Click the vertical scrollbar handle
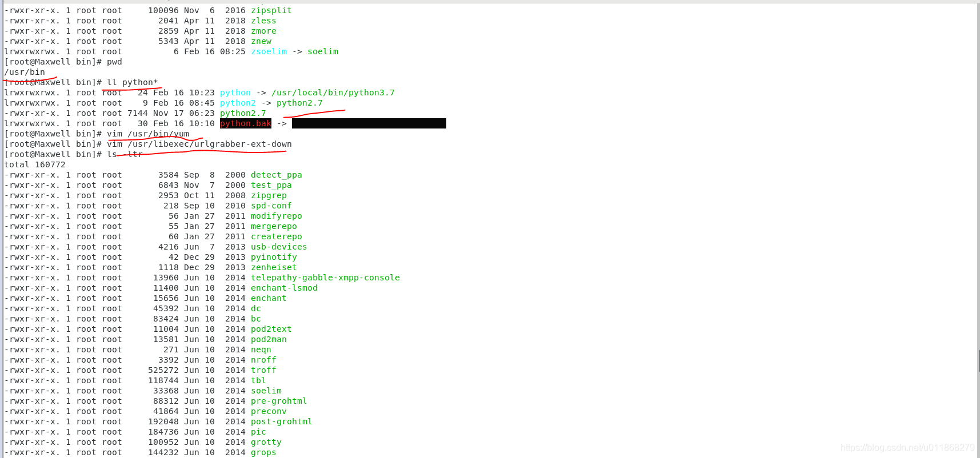 pyautogui.click(x=978, y=361)
